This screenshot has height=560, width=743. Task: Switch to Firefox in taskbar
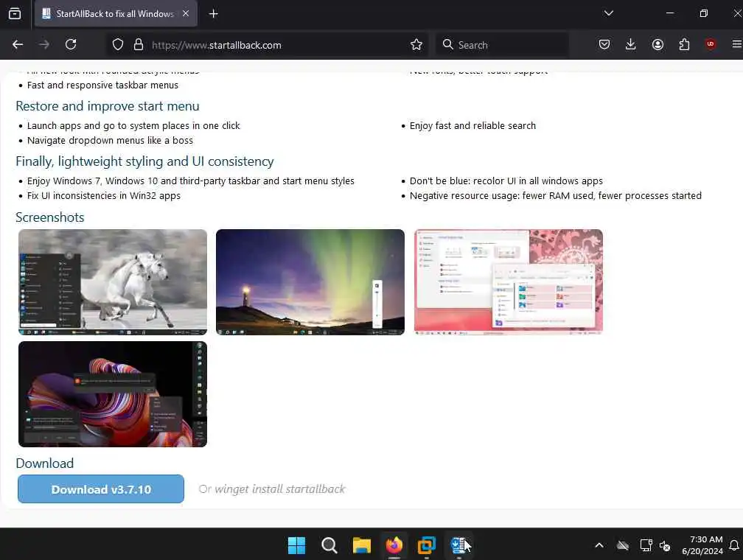point(394,545)
